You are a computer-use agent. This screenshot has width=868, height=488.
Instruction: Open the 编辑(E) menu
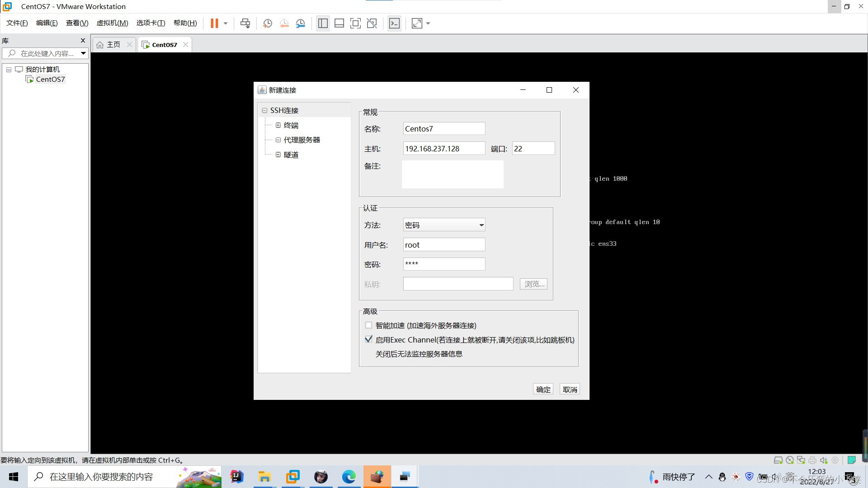[x=47, y=23]
